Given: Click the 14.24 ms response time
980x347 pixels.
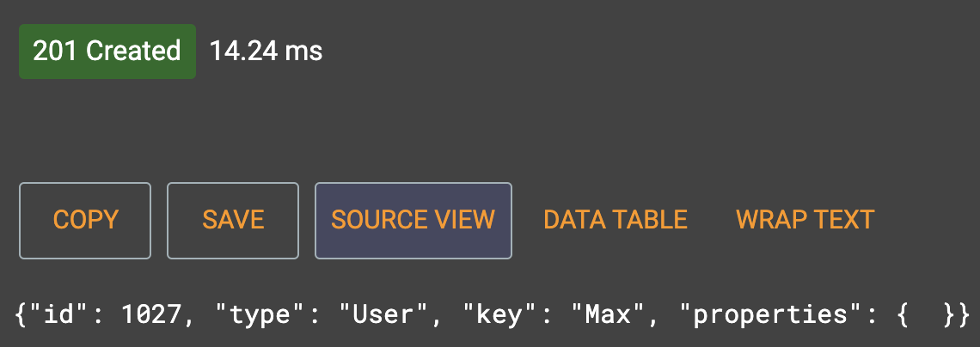Looking at the screenshot, I should [x=266, y=52].
